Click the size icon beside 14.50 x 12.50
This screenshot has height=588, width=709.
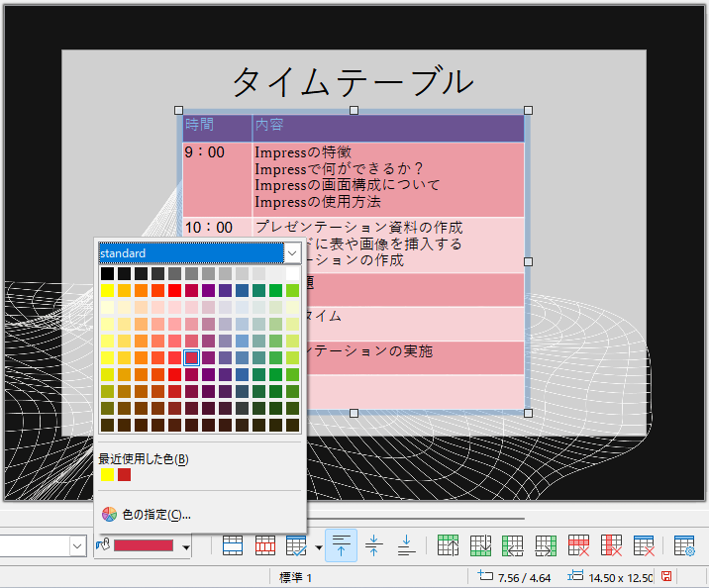(575, 576)
